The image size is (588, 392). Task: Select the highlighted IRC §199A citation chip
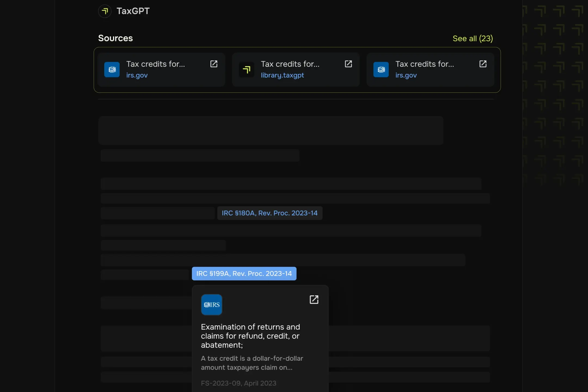point(244,274)
